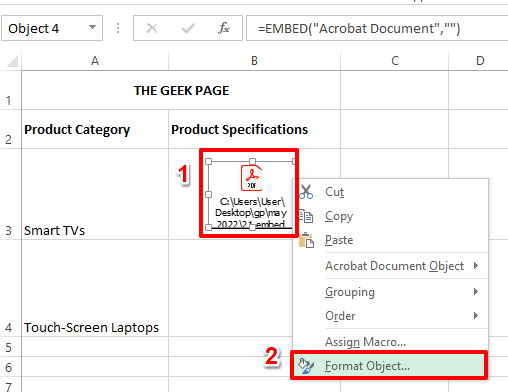The image size is (508, 392).
Task: Expand the Acrobat Document Object submenu arrow
Action: click(x=476, y=266)
